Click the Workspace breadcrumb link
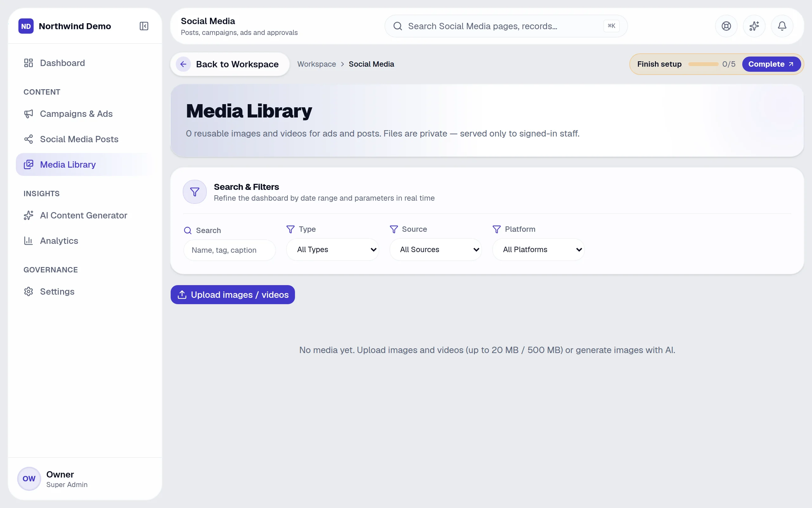This screenshot has width=812, height=508. (x=317, y=64)
